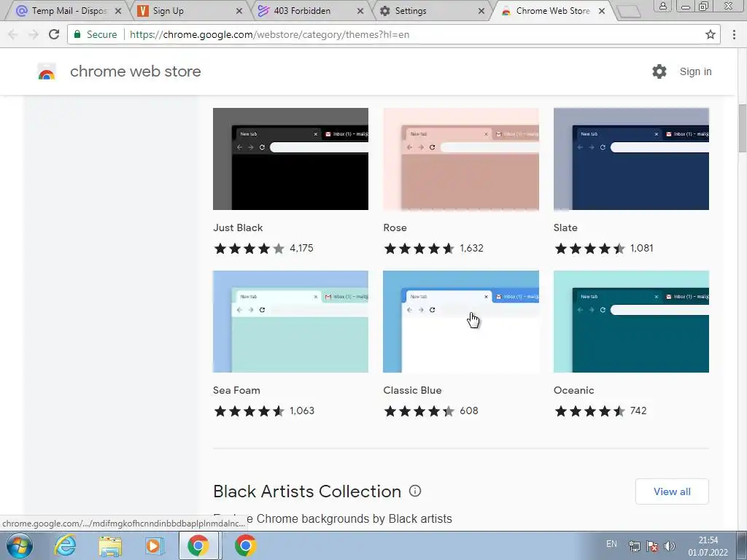Reload the Chrome Web Store page
Screen dimensions: 747x560
pyautogui.click(x=54, y=34)
